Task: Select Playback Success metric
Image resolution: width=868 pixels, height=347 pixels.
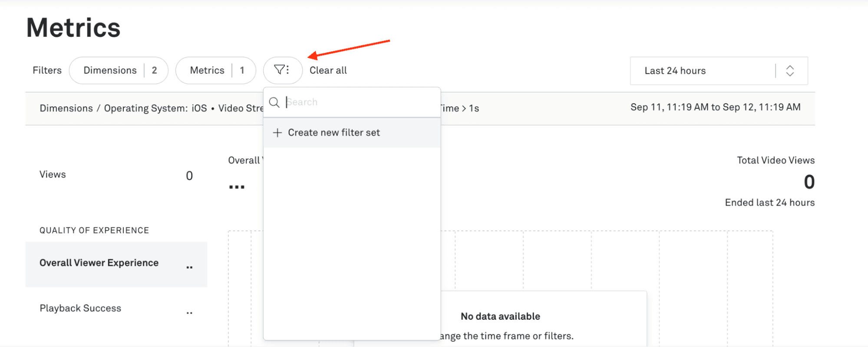Action: (80, 308)
